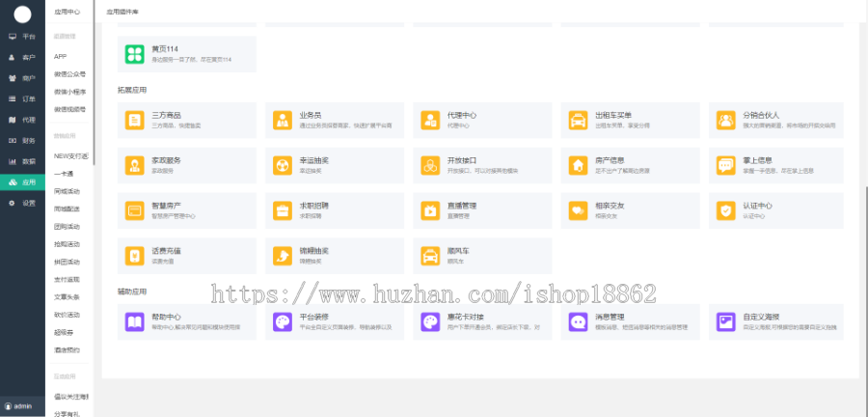Viewport: 868px width, 417px height.
Task: Select the highlighted 应用 sidebar item
Action: 23,182
